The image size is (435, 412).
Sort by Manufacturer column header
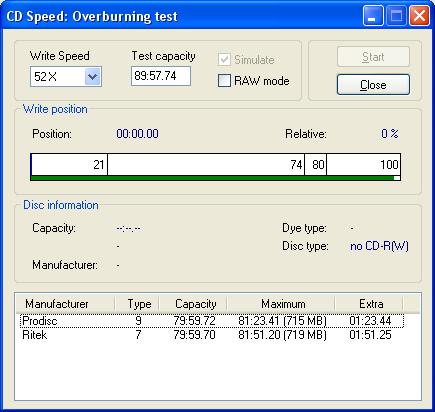(65, 304)
